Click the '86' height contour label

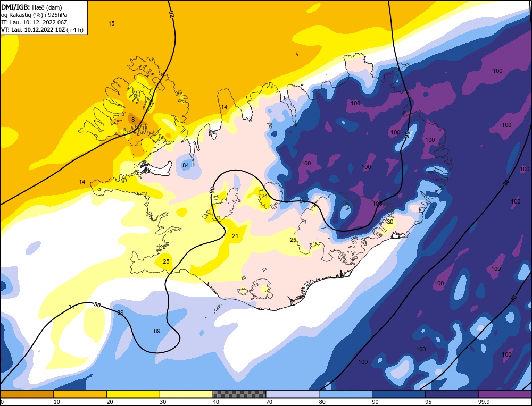[514, 299]
